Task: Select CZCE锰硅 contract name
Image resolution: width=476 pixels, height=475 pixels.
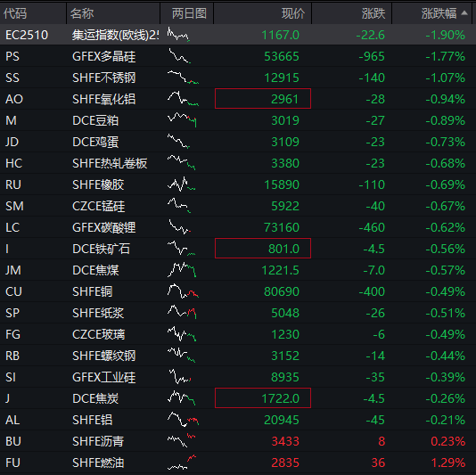Action: coord(98,206)
